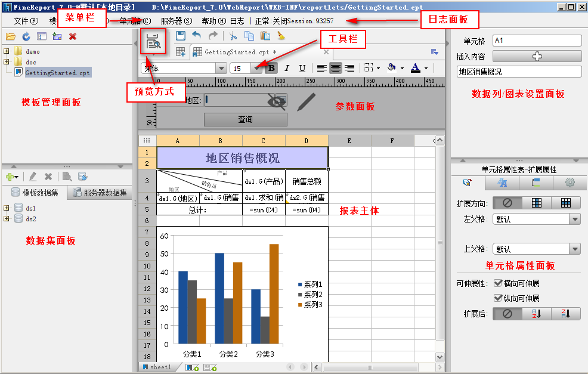Open the 文件 (File) menu

click(x=26, y=21)
